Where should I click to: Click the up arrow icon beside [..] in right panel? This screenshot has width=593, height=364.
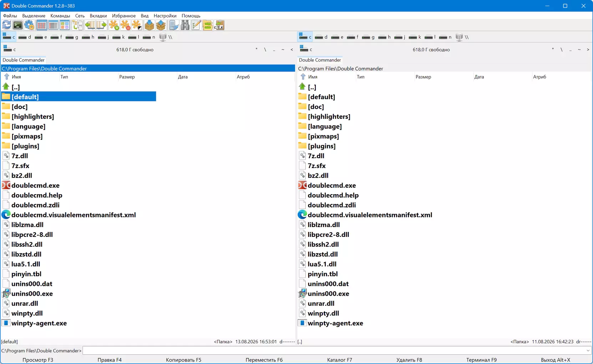pyautogui.click(x=302, y=87)
